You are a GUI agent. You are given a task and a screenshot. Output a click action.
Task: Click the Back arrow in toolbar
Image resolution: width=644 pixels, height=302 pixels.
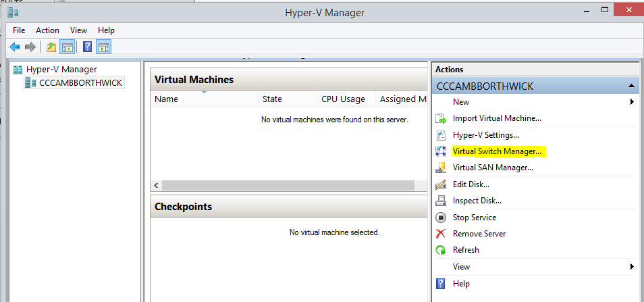15,47
